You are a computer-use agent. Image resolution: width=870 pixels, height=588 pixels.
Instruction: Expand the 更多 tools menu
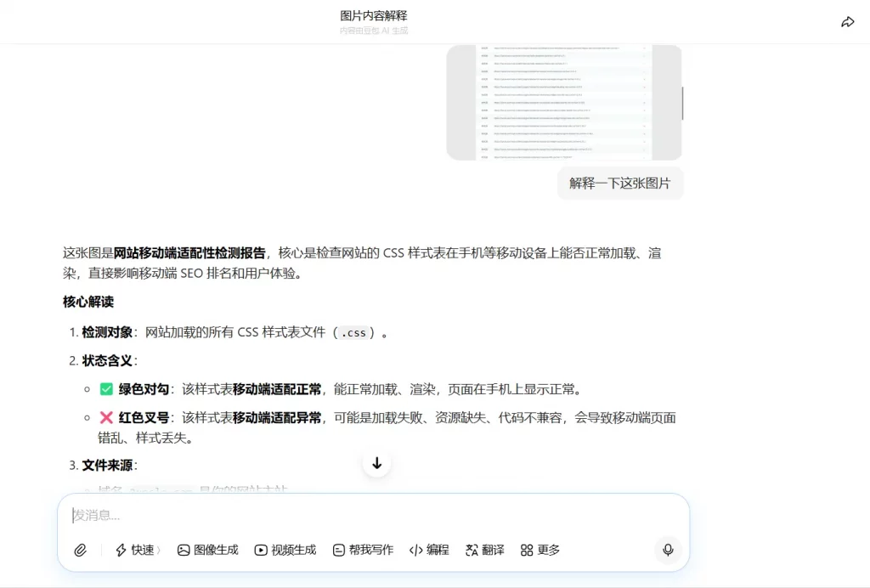[540, 550]
